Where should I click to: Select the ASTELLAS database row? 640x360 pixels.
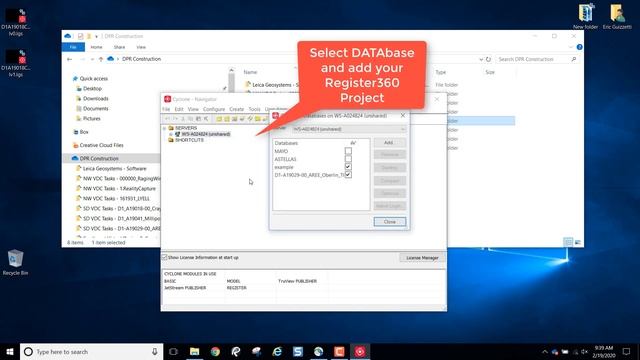pos(285,159)
